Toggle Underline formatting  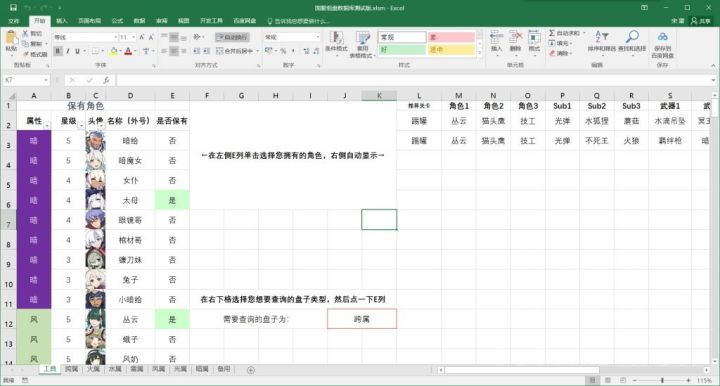(77, 51)
